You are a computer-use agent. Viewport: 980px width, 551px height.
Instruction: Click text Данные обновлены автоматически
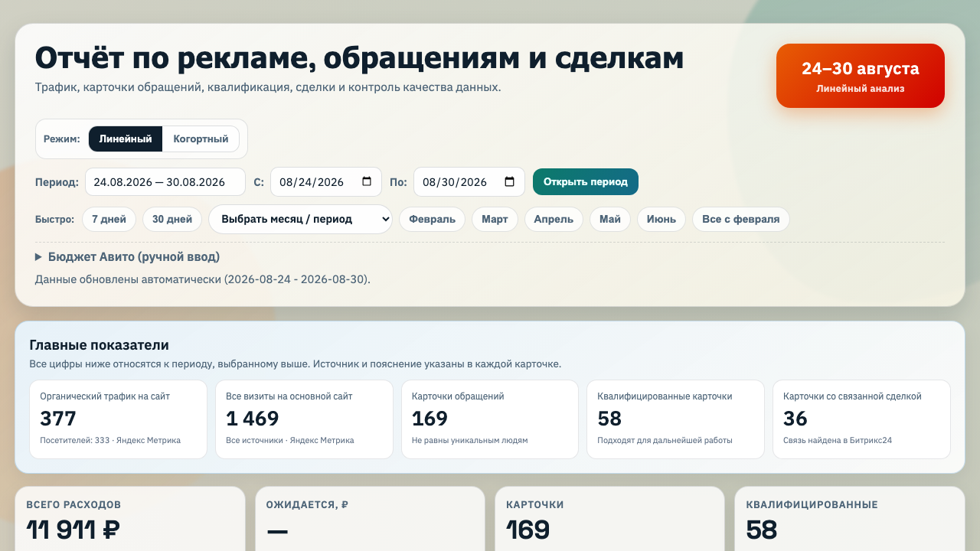pyautogui.click(x=128, y=279)
